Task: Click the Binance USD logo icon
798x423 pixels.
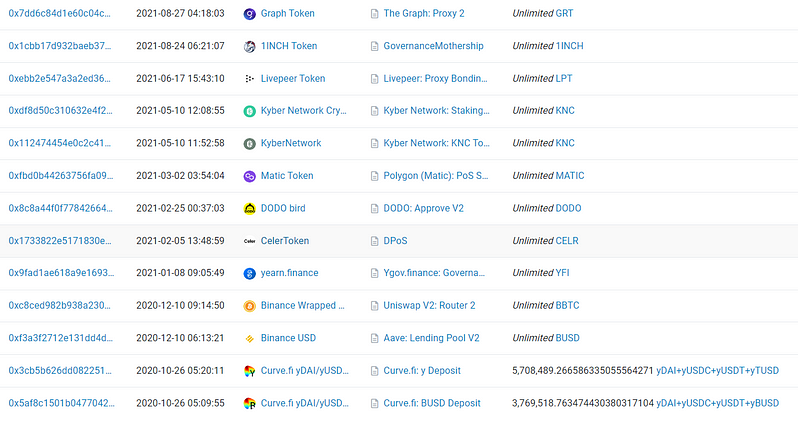Action: point(249,339)
